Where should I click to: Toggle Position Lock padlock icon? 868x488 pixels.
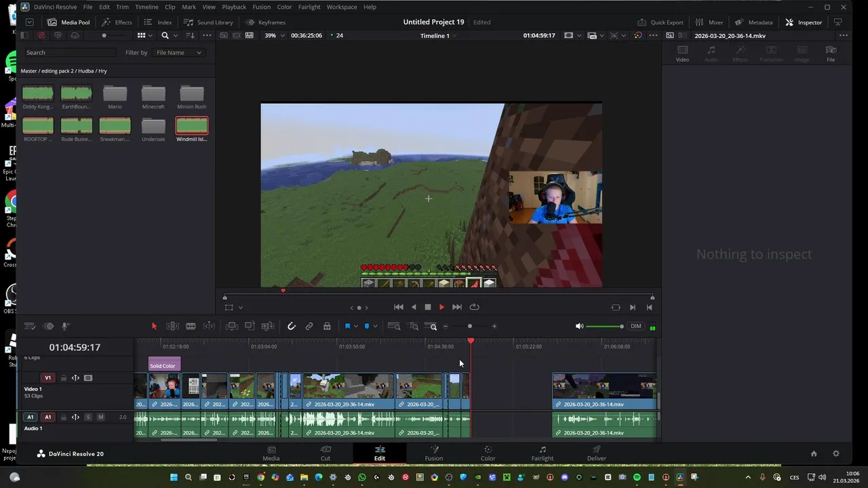coord(327,326)
